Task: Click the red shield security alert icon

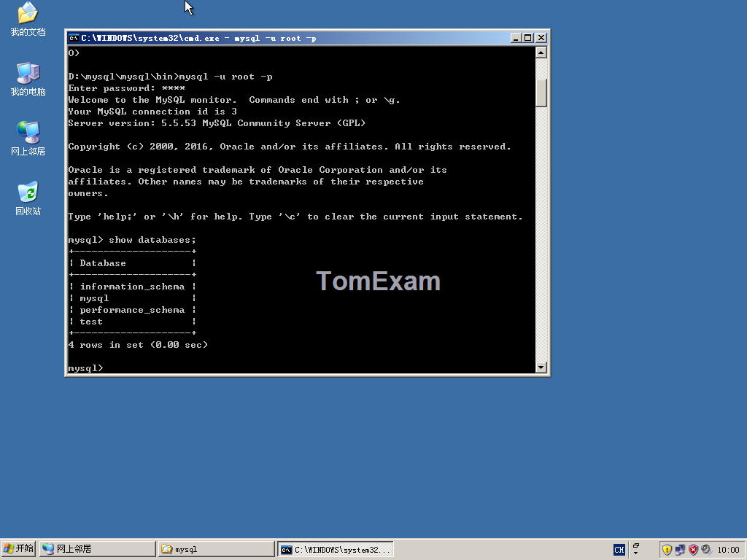Action: click(693, 550)
